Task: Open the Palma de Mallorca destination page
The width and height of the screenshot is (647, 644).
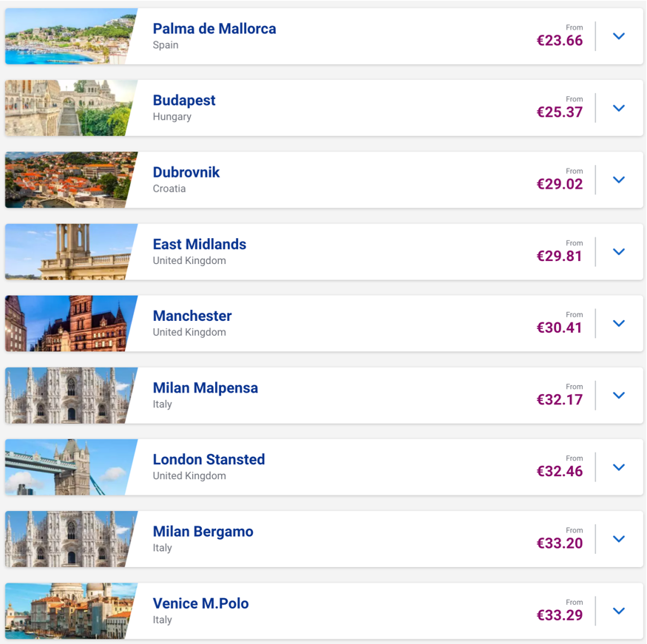Action: pos(214,29)
